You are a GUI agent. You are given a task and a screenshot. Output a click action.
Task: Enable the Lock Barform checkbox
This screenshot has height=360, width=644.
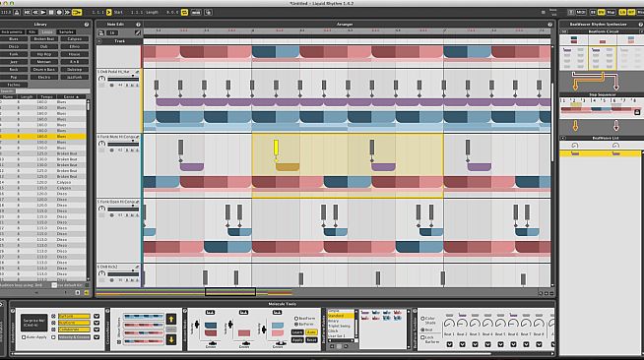pos(422,337)
